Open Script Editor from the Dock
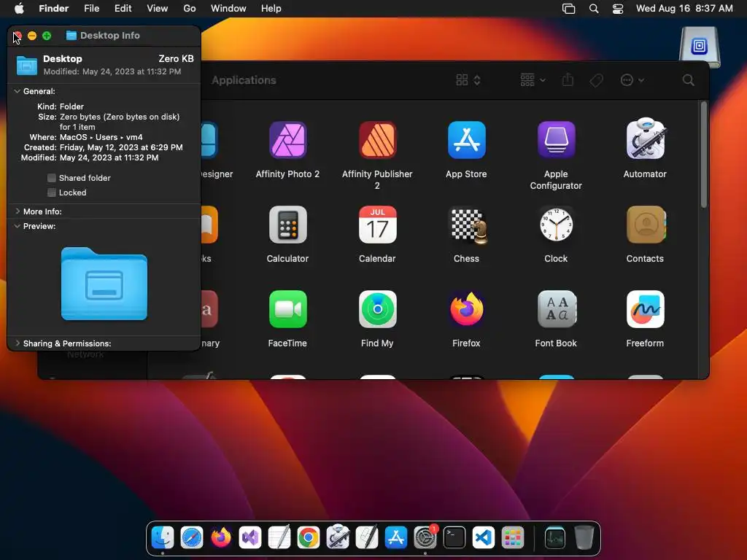The width and height of the screenshot is (747, 560). click(x=367, y=538)
